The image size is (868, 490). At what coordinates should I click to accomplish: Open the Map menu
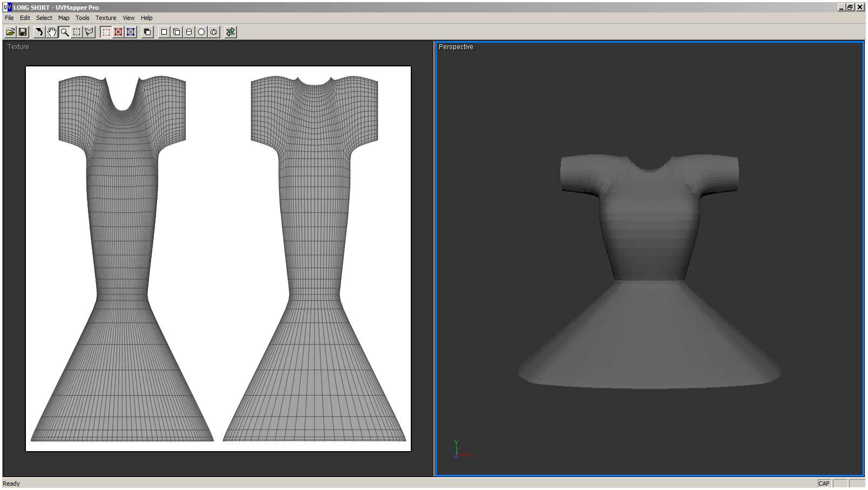tap(64, 18)
